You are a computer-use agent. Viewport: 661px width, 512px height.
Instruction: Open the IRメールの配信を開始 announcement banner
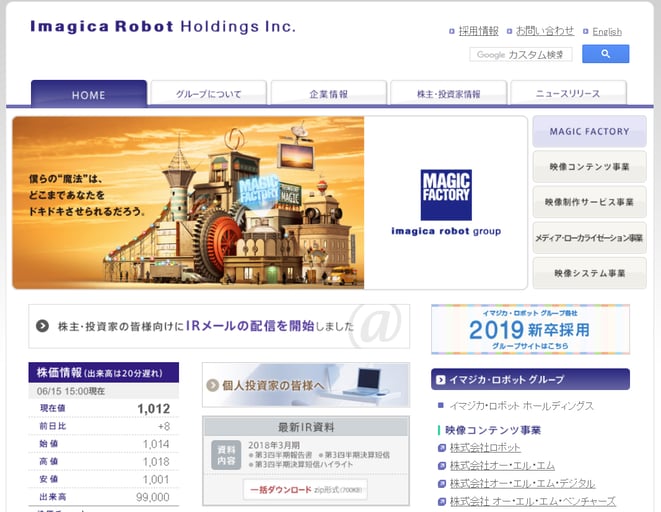coord(219,326)
